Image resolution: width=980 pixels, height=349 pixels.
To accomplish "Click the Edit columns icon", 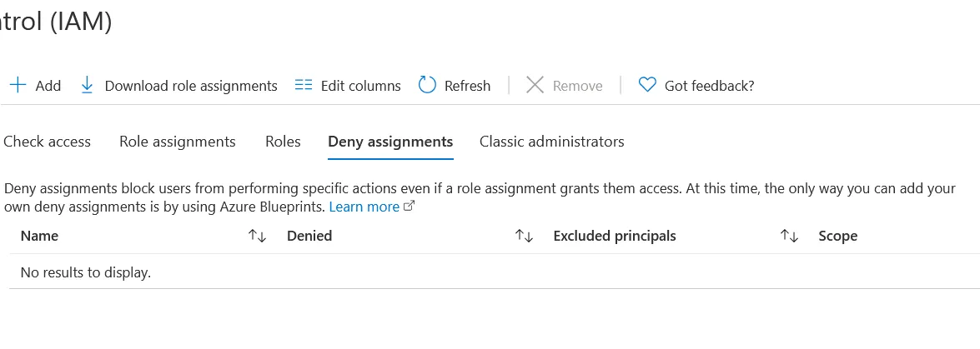I will point(304,85).
